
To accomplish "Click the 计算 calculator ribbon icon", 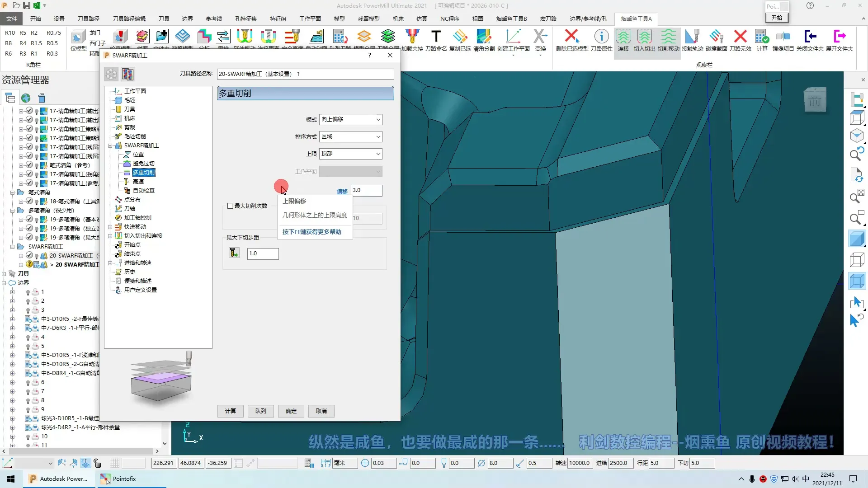I will (762, 36).
